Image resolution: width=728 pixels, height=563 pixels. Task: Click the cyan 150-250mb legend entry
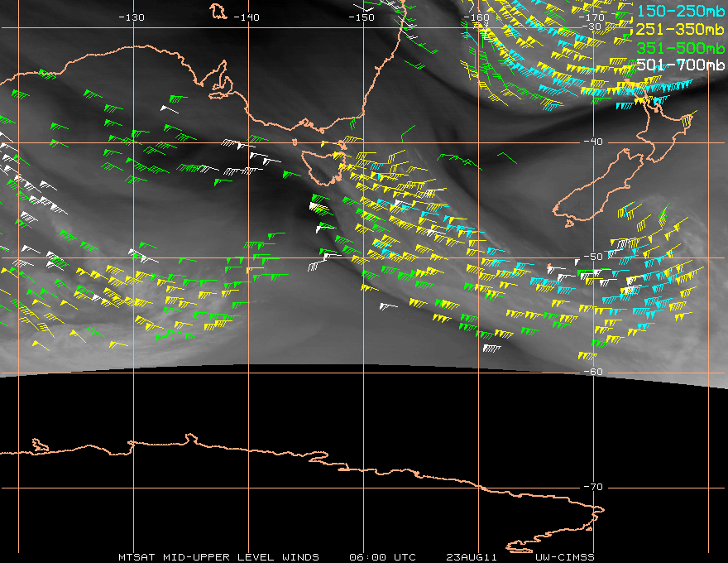(x=680, y=11)
